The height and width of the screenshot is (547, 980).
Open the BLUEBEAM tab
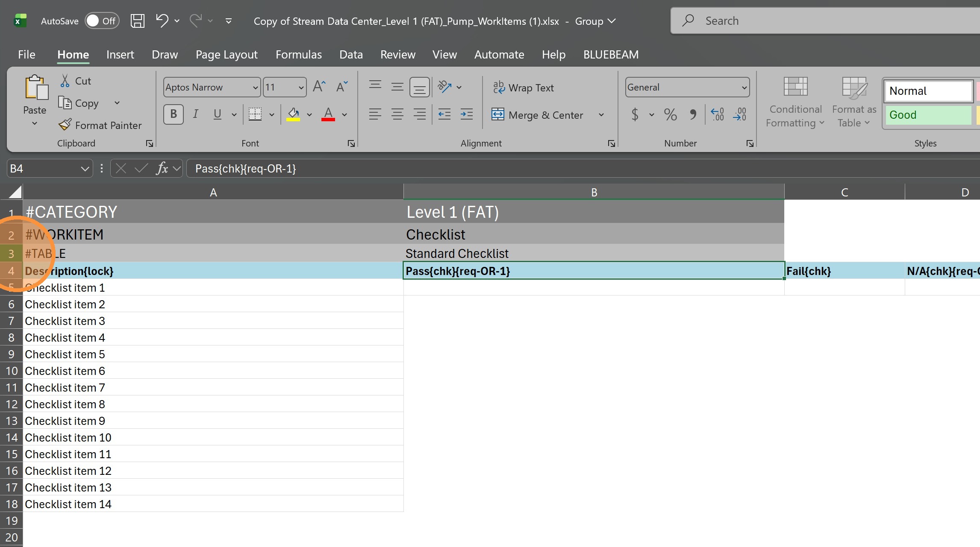(611, 55)
